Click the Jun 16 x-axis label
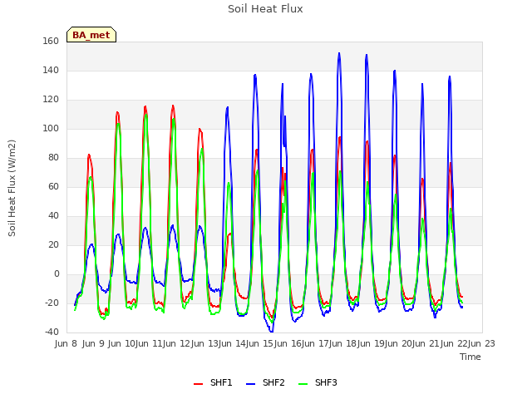The image size is (532, 399). point(288,343)
